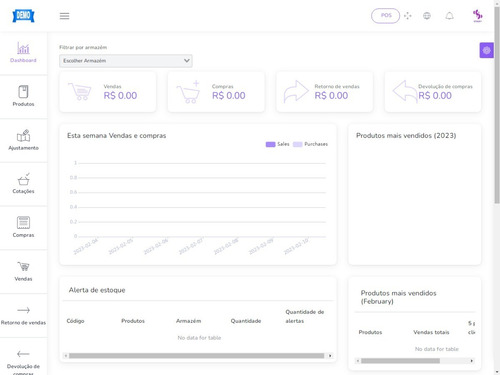The width and height of the screenshot is (500, 375).
Task: Expand the Escolher Armazém dropdown
Action: (126, 61)
